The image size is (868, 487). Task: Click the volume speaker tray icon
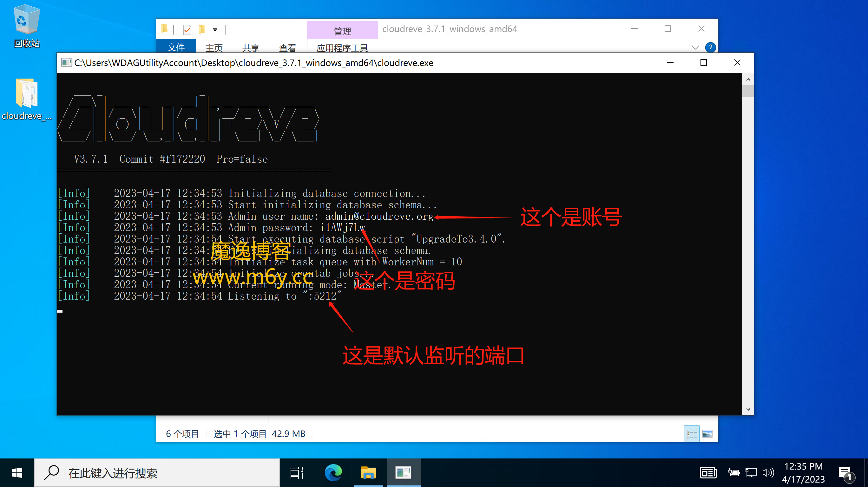point(768,473)
